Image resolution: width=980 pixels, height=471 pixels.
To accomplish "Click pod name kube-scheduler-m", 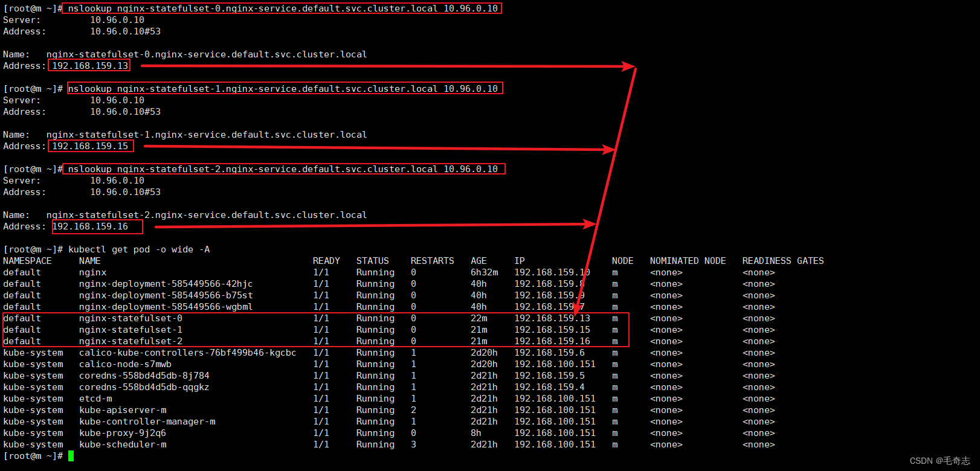I will (x=123, y=444).
